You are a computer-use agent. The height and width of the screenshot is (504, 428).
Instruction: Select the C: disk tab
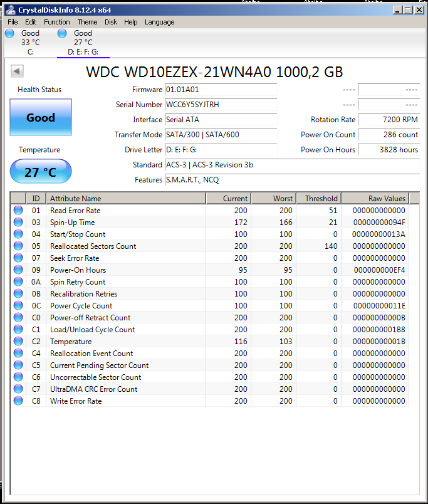(31, 43)
